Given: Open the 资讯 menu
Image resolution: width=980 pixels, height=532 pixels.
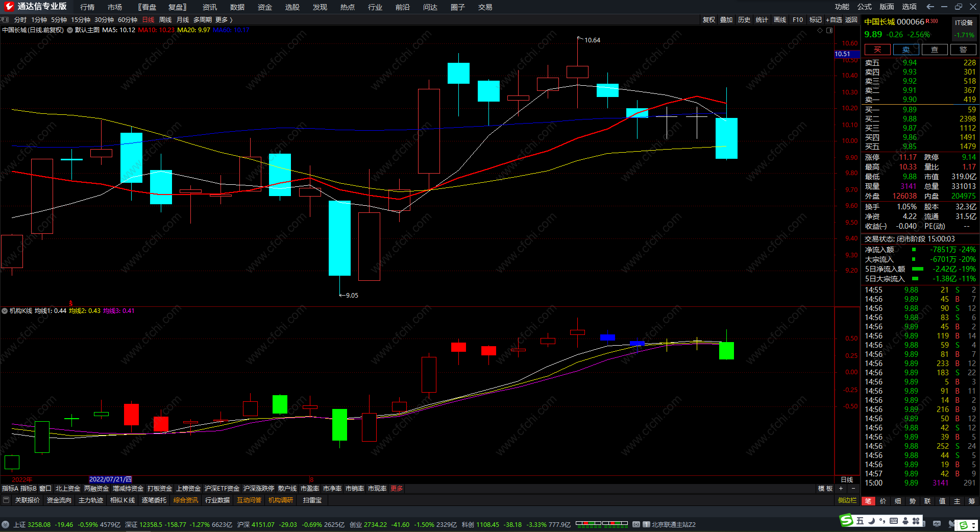Looking at the screenshot, I should coord(210,7).
